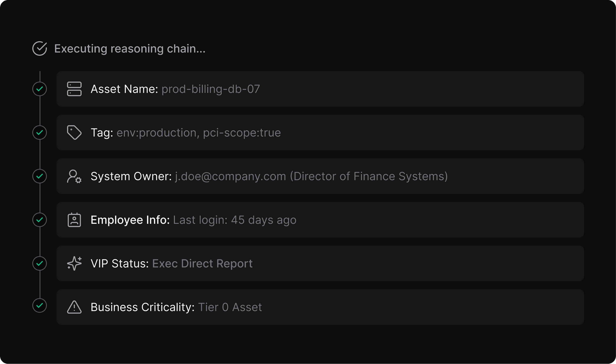Click the green check step for Tag

[40, 133]
